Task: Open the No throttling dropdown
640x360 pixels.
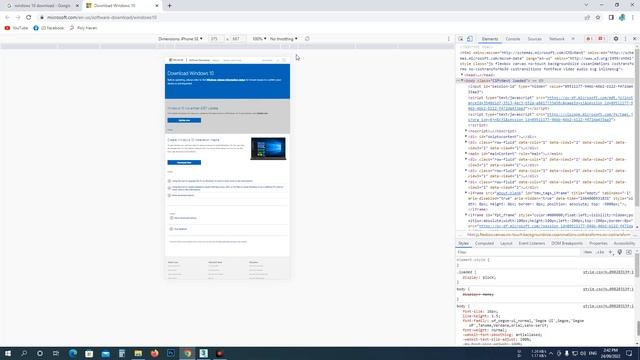Action: 284,39
